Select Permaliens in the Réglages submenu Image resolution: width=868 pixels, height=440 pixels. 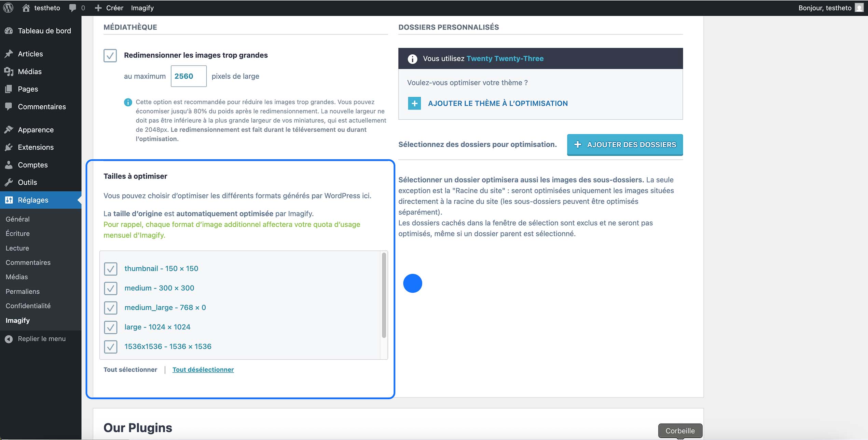(22, 291)
